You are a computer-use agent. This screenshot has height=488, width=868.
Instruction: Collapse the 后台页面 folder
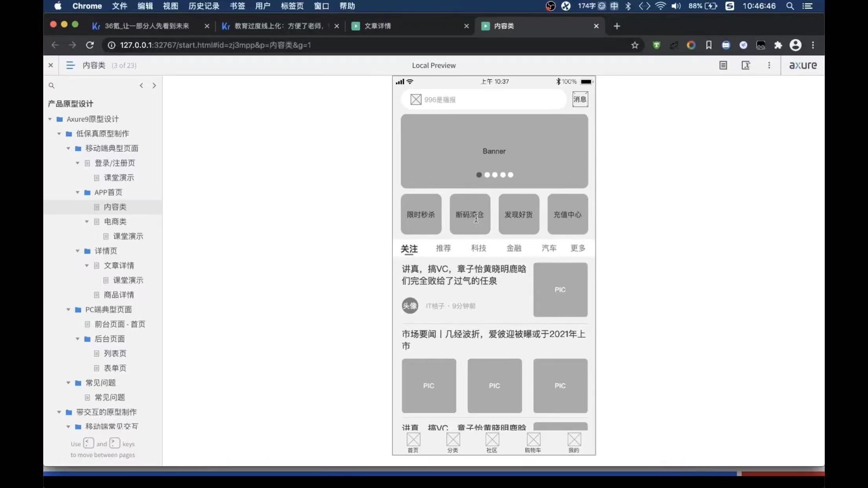click(77, 339)
